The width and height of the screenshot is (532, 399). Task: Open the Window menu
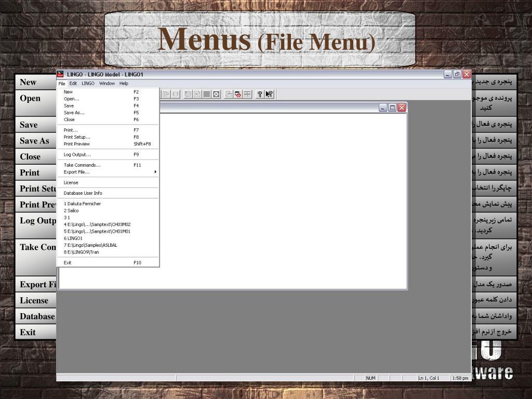pyautogui.click(x=107, y=84)
